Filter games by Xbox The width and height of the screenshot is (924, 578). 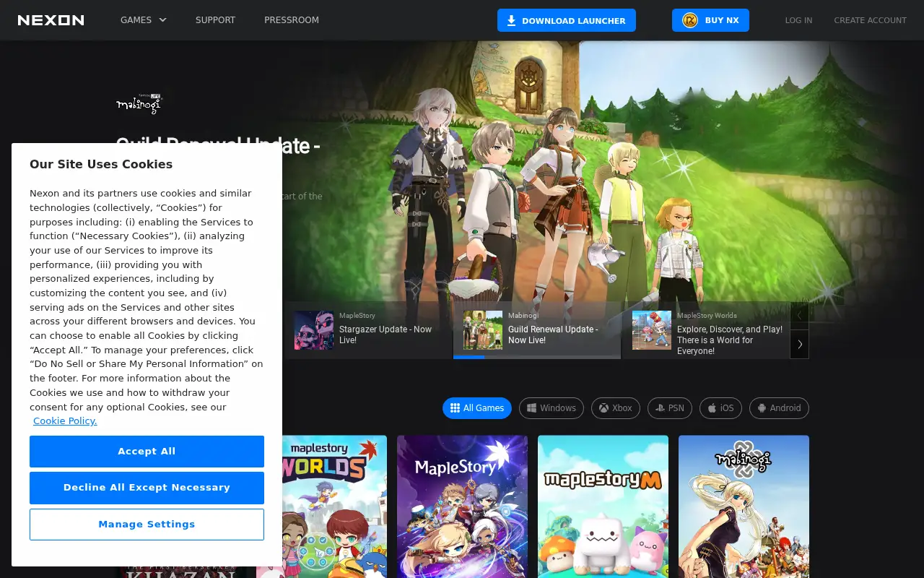click(x=615, y=408)
